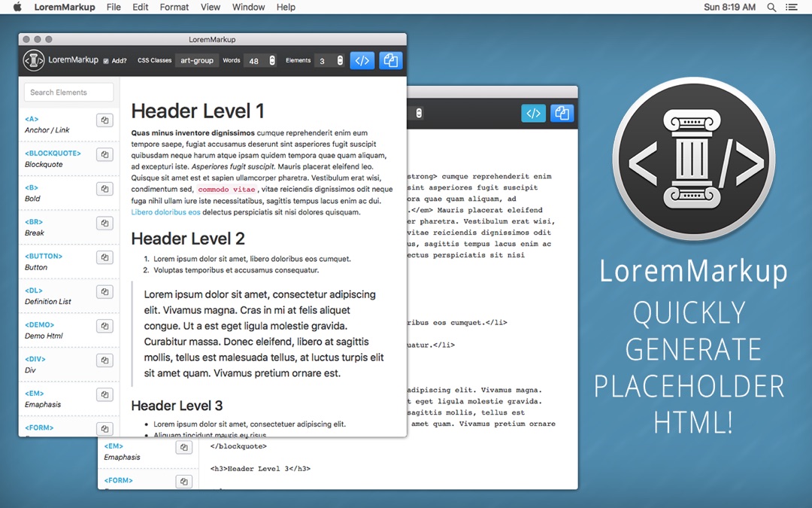The height and width of the screenshot is (508, 812).
Task: Adjust the Elements count stepper
Action: (x=340, y=60)
